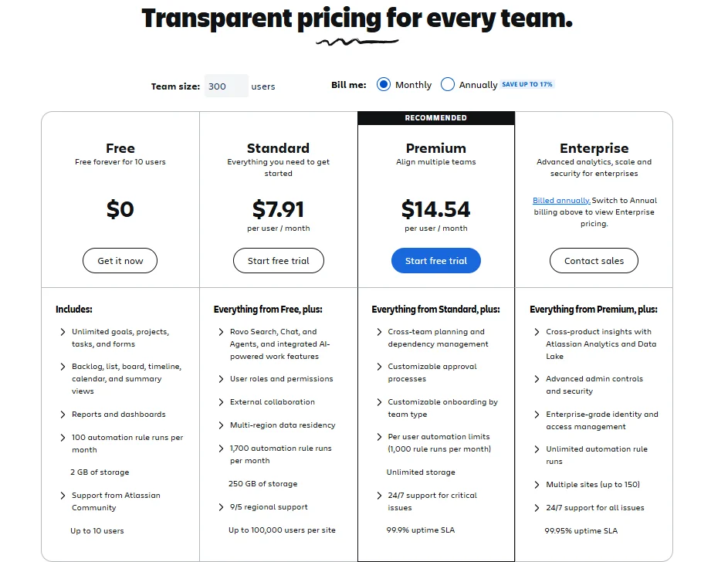Click the RECOMMENDED banner on Premium
This screenshot has height=562, width=728.
click(435, 117)
